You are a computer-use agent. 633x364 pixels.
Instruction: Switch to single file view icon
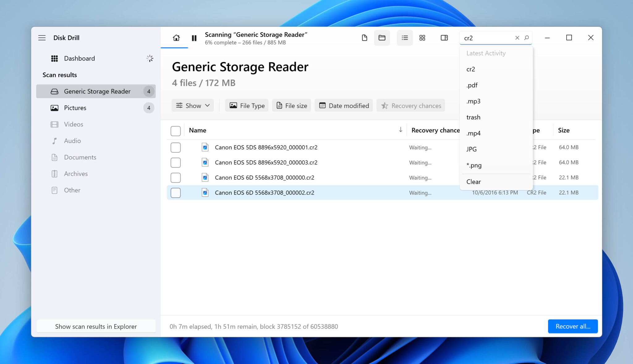364,38
